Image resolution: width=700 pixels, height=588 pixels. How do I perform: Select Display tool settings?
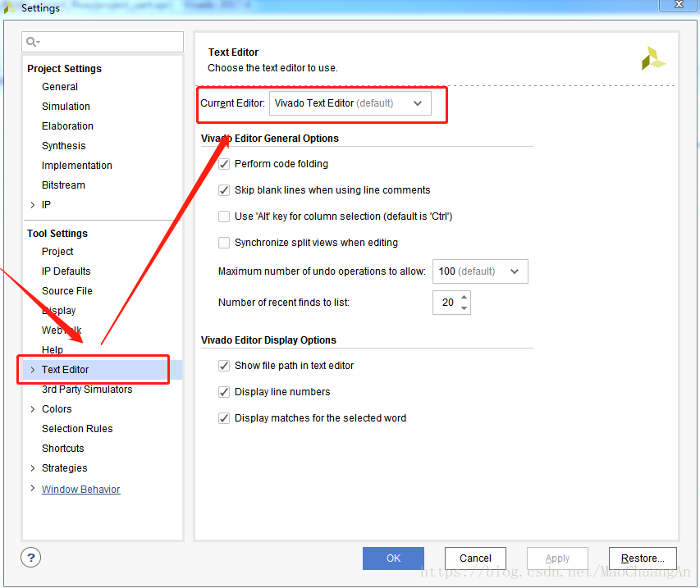coord(58,311)
